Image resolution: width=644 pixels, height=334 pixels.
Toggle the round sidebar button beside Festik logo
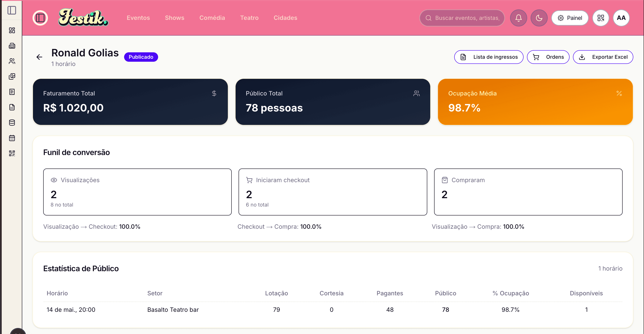(x=40, y=18)
